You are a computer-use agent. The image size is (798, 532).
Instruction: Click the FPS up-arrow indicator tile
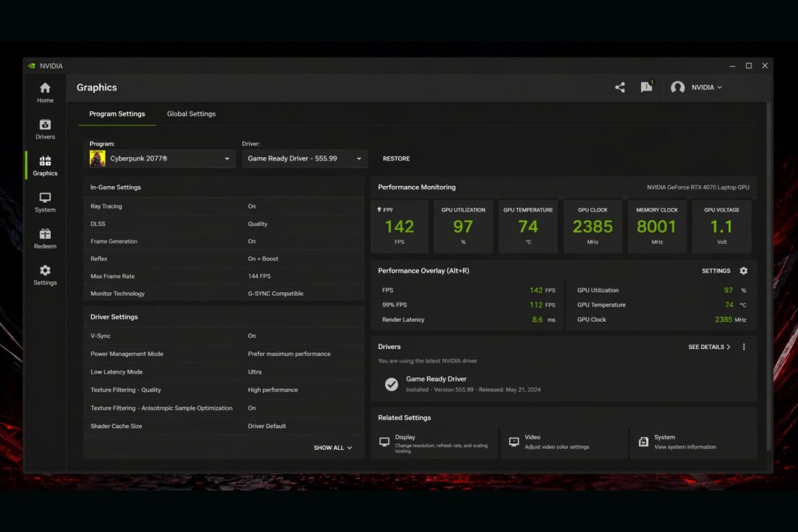tap(400, 227)
